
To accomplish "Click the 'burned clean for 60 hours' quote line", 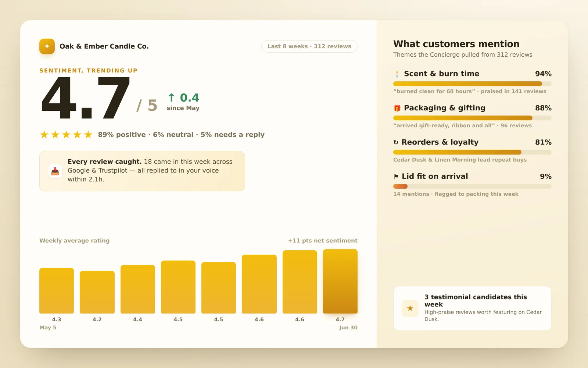I will point(470,91).
